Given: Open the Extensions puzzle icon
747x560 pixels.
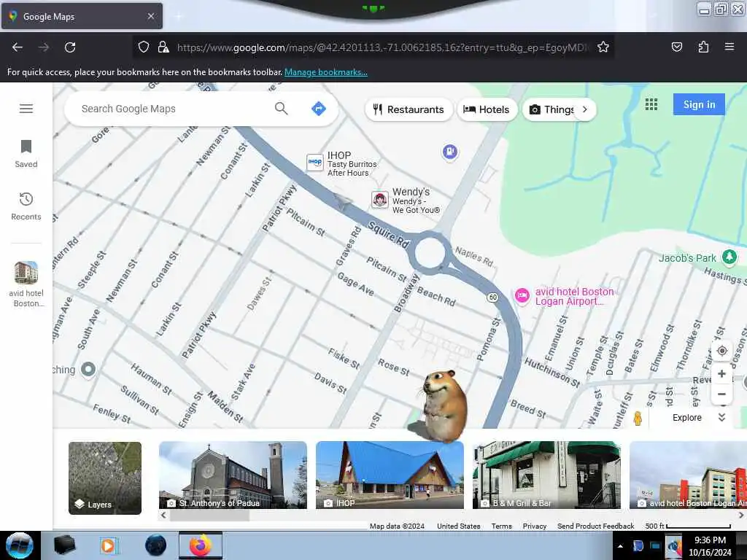Looking at the screenshot, I should (x=703, y=47).
